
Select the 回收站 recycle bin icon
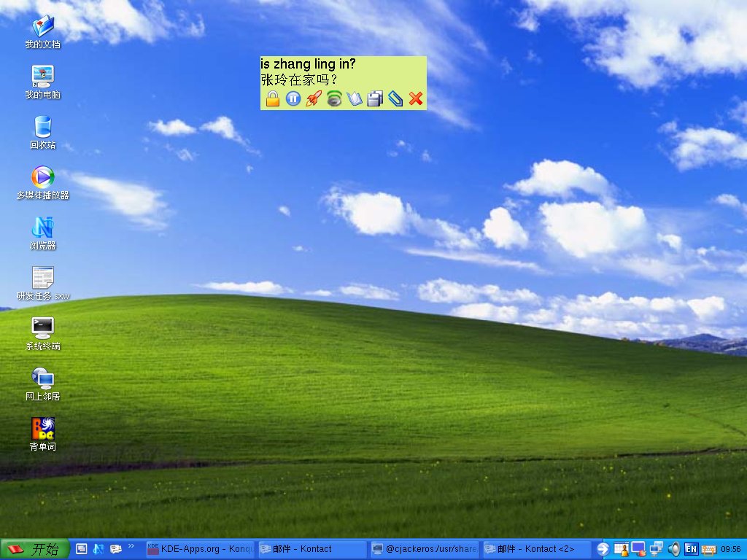pos(43,133)
